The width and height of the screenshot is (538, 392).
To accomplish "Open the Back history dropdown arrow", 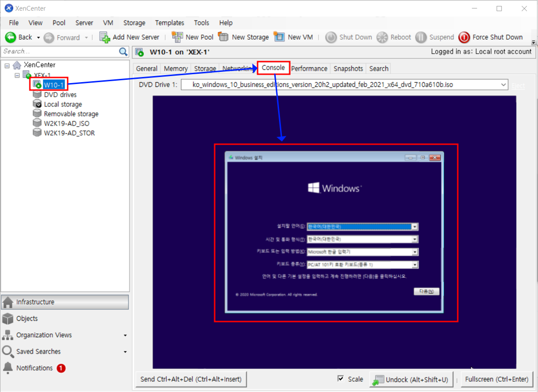I will pyautogui.click(x=38, y=37).
